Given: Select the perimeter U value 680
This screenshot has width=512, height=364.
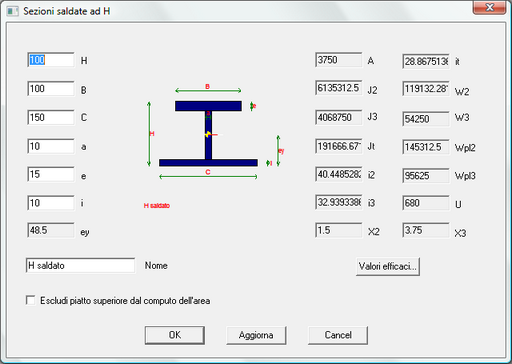Looking at the screenshot, I should 426,203.
